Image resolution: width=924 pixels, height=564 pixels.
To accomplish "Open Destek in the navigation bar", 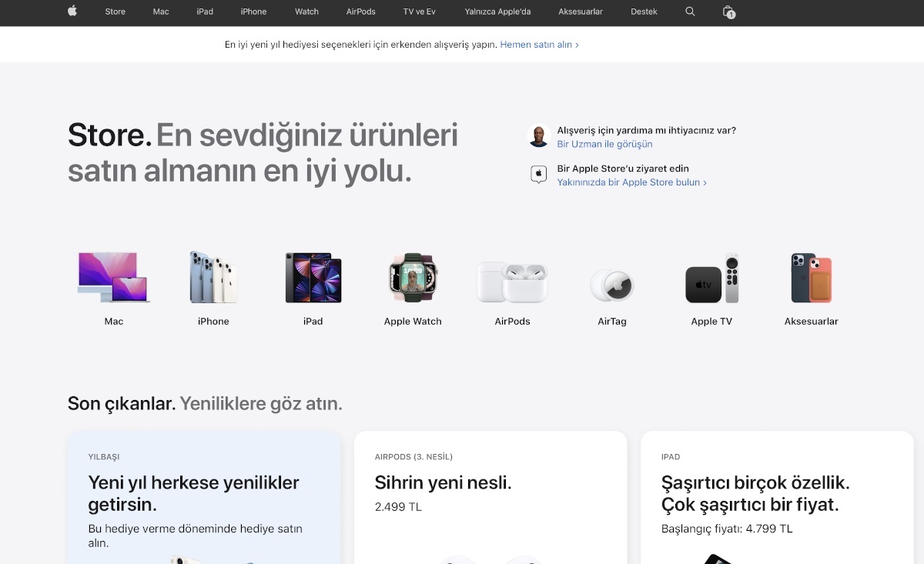I will [x=644, y=12].
